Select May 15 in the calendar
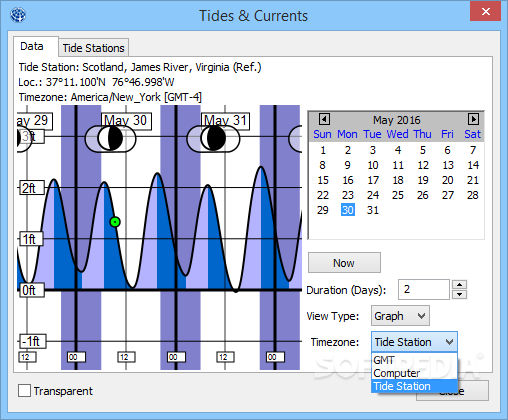 click(x=323, y=180)
